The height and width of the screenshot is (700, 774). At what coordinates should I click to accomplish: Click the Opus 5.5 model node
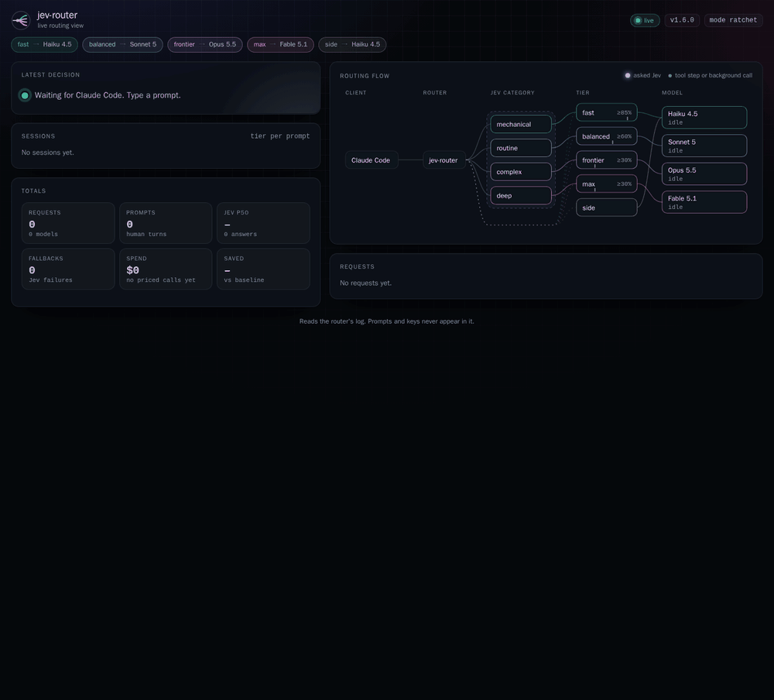click(704, 174)
